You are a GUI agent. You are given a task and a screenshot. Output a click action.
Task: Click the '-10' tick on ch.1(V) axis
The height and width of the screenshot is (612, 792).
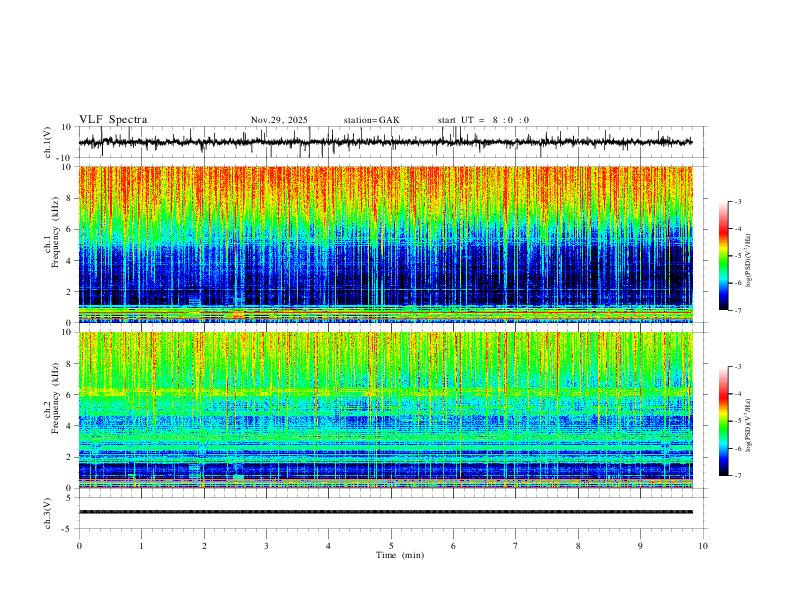coord(65,158)
